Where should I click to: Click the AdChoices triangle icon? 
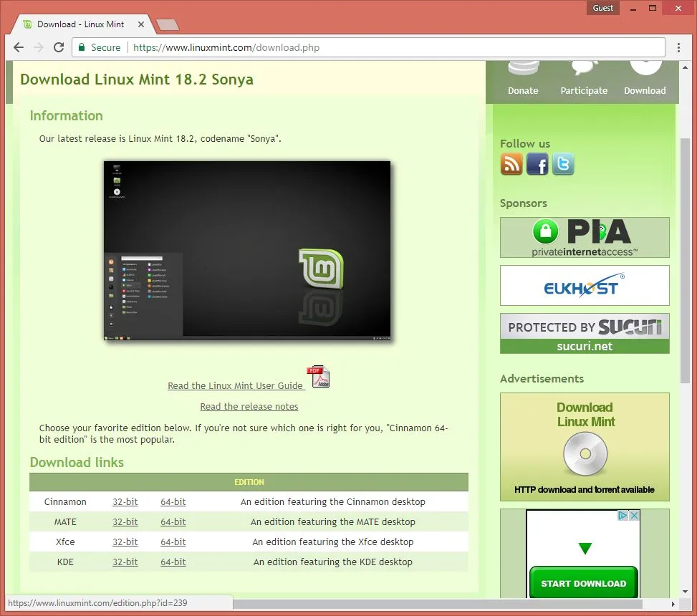coord(623,515)
